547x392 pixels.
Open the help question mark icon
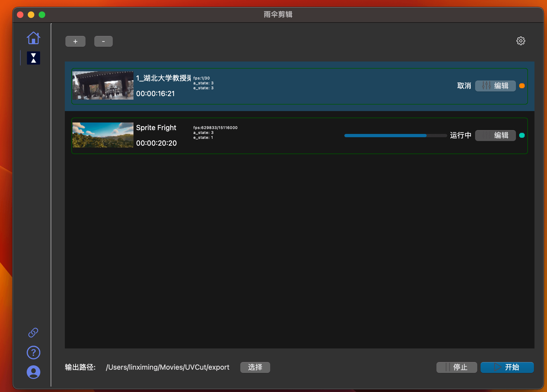pos(34,353)
